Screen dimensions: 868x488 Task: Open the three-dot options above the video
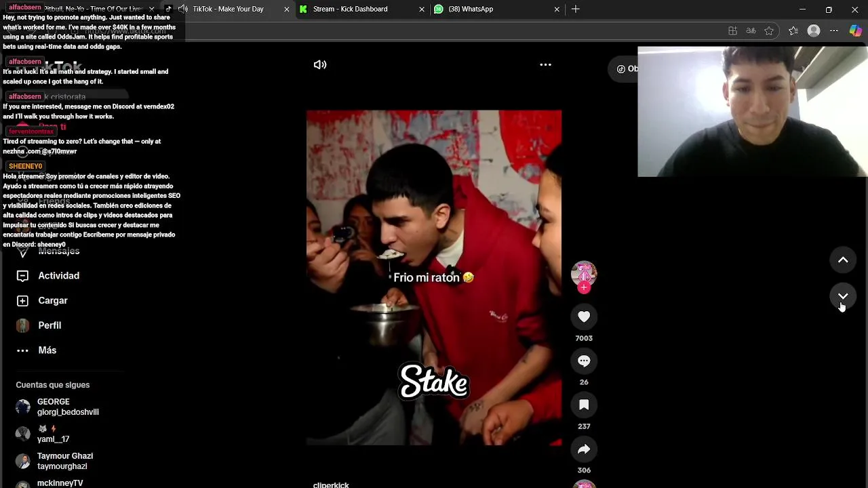[x=545, y=65]
